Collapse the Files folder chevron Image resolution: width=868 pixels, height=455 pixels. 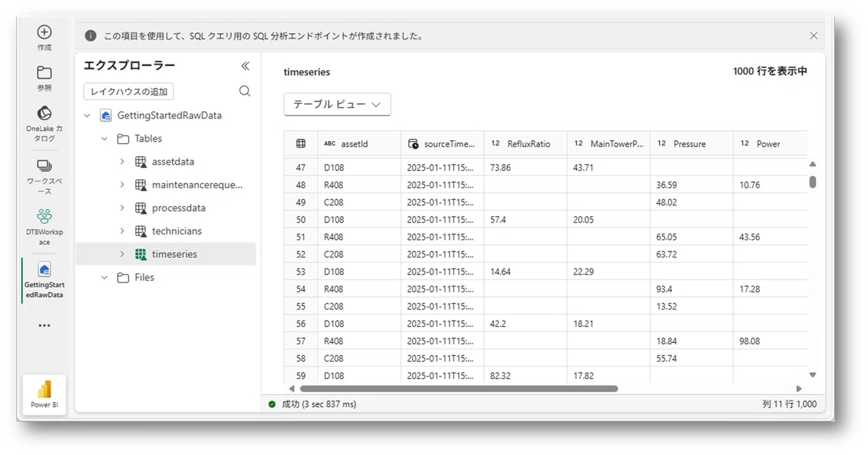tap(104, 277)
